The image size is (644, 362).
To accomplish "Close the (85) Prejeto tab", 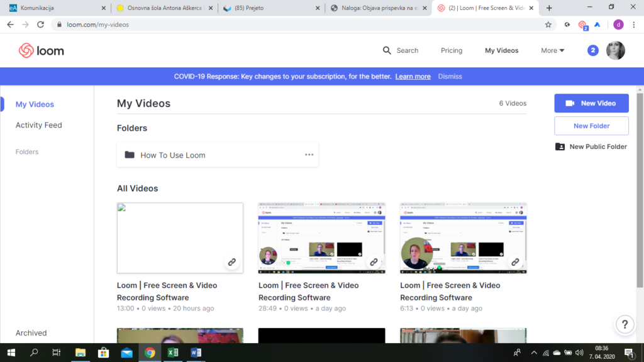I will pos(318,8).
